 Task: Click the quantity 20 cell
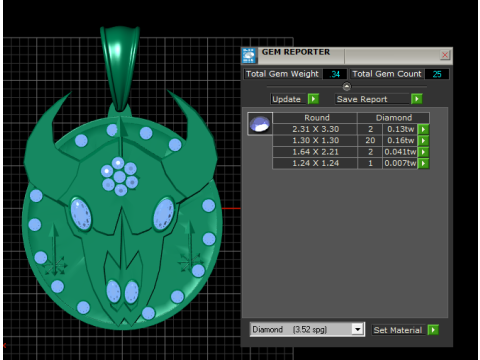pos(370,141)
